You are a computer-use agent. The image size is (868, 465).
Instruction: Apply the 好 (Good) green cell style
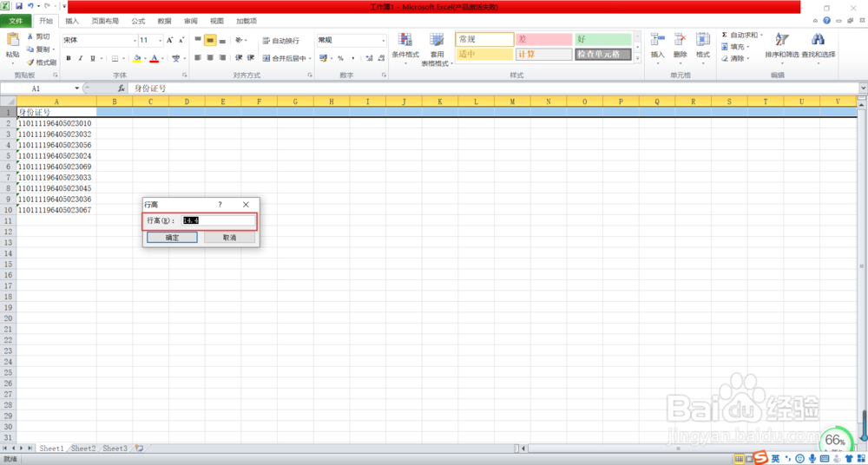click(603, 39)
